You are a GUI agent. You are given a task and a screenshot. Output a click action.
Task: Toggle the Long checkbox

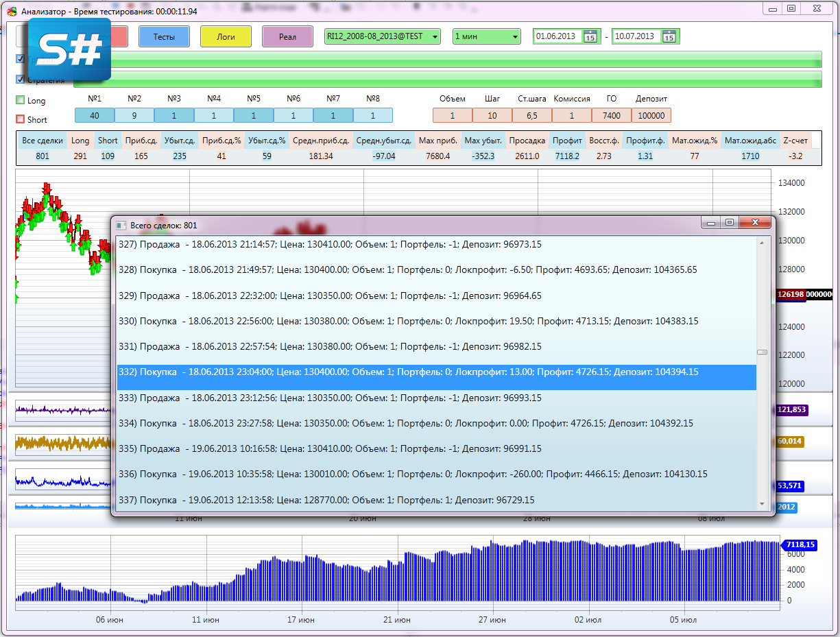click(20, 100)
